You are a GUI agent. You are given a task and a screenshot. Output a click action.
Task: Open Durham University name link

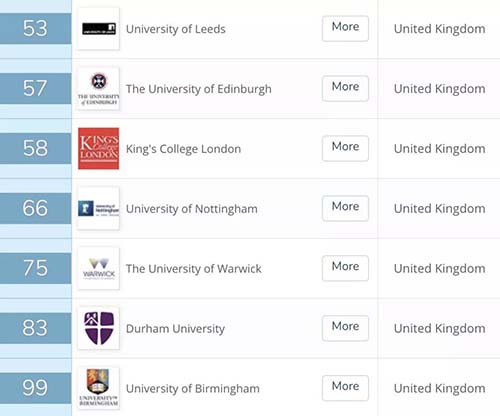pos(175,329)
